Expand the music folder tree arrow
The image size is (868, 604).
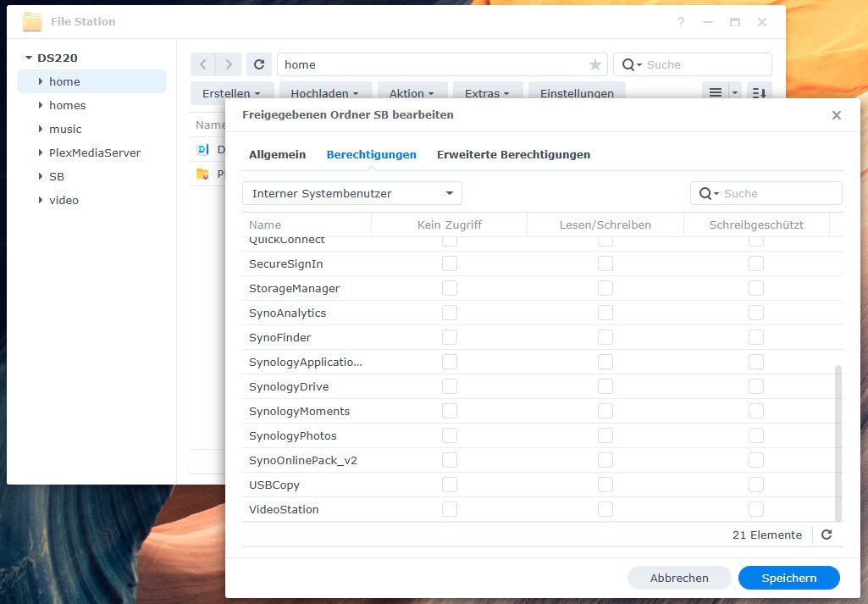[41, 129]
